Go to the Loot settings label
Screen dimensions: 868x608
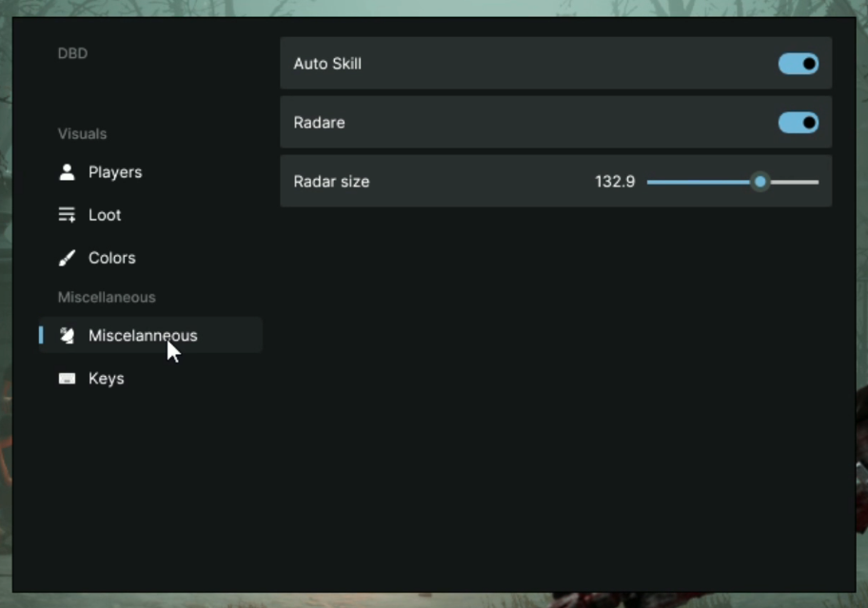tap(105, 215)
